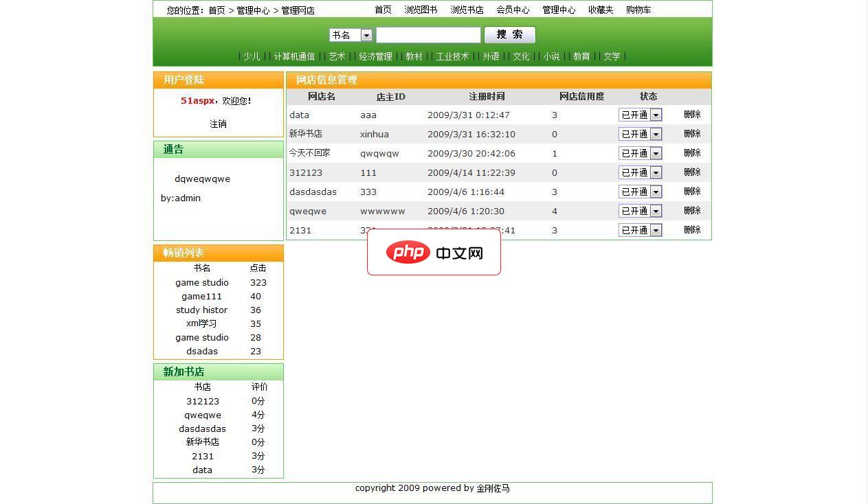The image size is (868, 504).
Task: Open the 书名 search type dropdown
Action: [x=366, y=34]
